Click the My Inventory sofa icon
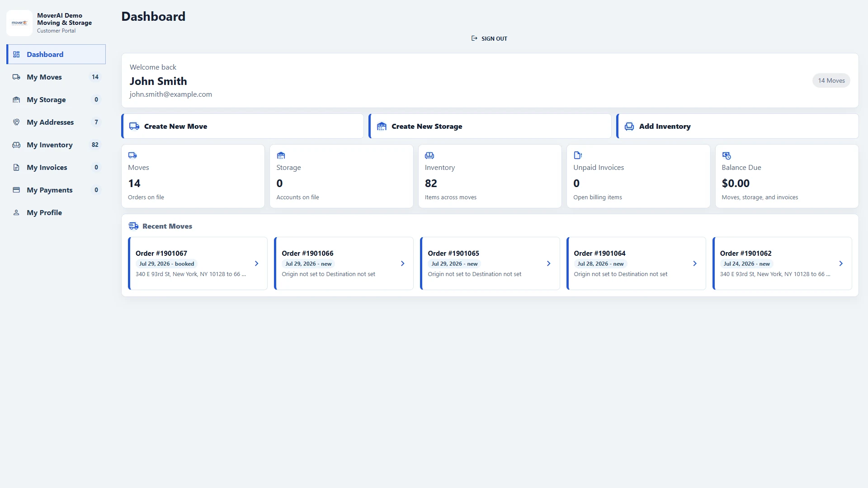 16,145
